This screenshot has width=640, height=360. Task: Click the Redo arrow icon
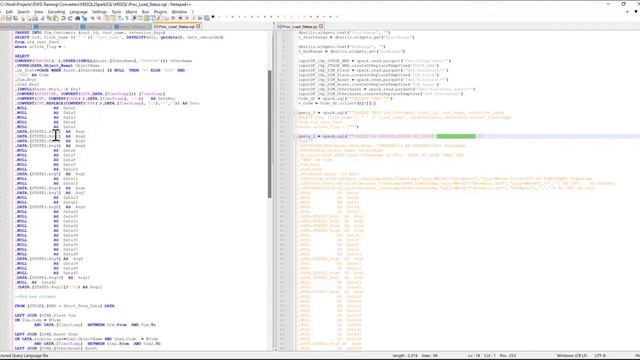(70, 18)
